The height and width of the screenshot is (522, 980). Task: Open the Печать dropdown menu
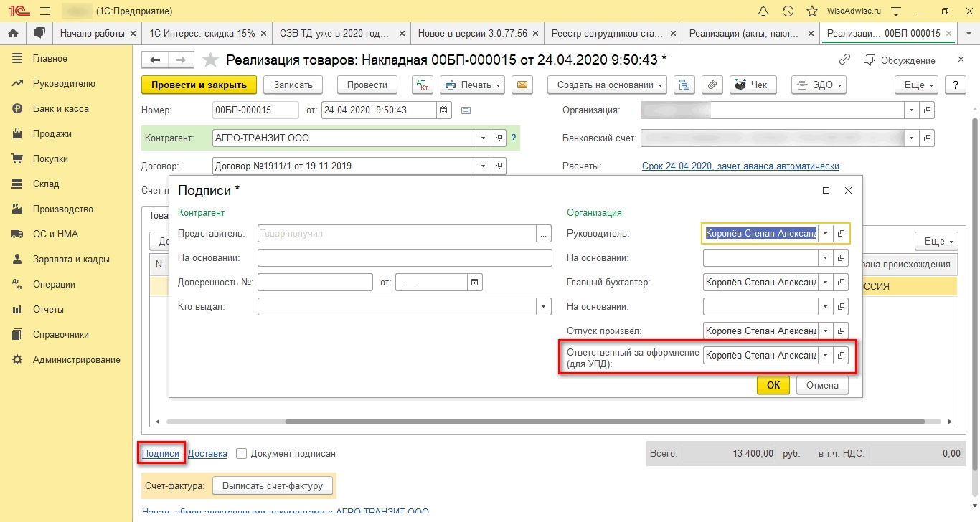(472, 85)
